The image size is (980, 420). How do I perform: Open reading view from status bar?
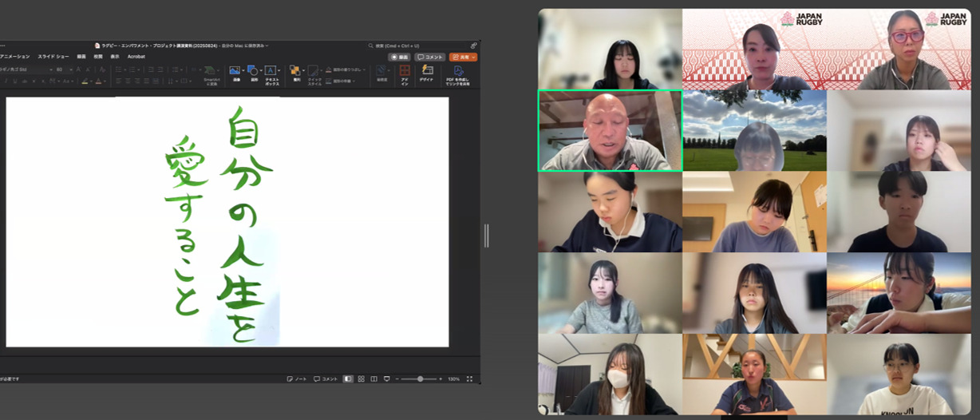point(373,378)
